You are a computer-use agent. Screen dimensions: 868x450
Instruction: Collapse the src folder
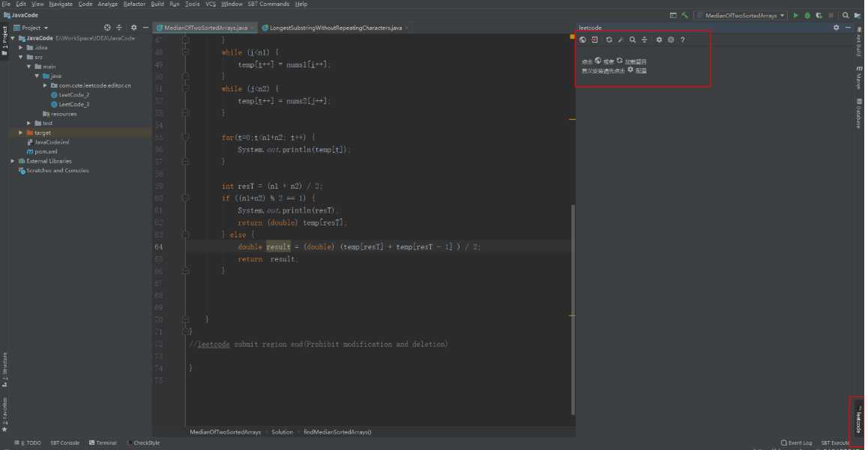(21, 57)
